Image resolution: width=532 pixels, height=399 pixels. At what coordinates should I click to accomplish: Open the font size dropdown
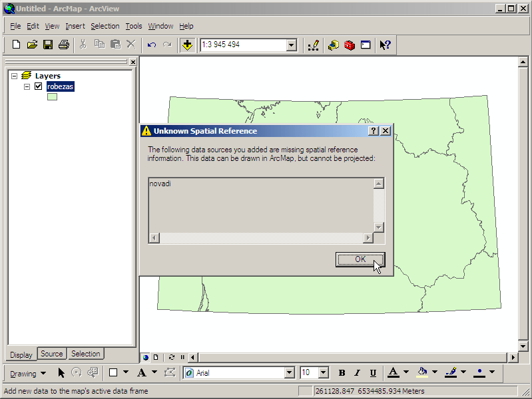click(x=324, y=373)
